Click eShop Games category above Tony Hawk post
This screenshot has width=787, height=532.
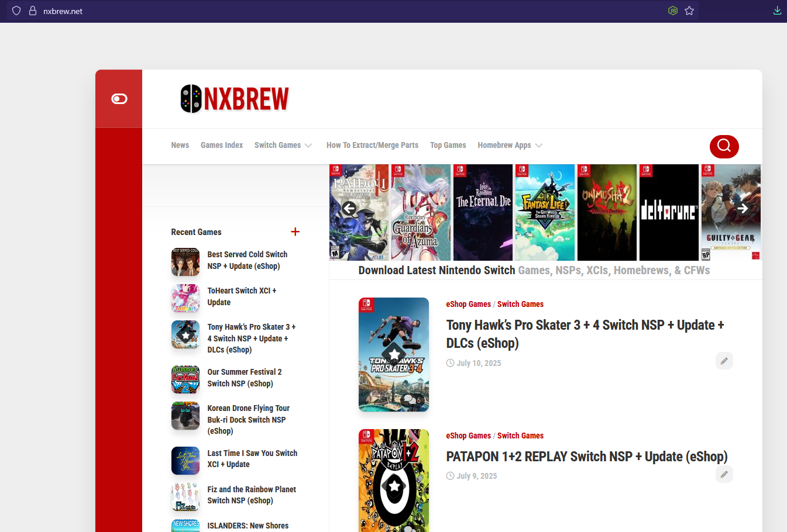tap(469, 304)
